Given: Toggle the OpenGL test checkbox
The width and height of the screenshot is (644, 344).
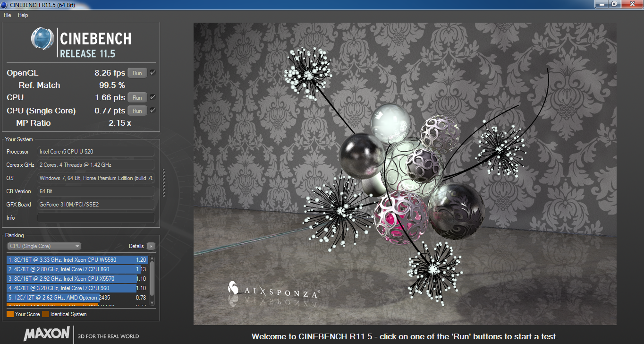Looking at the screenshot, I should pyautogui.click(x=153, y=73).
